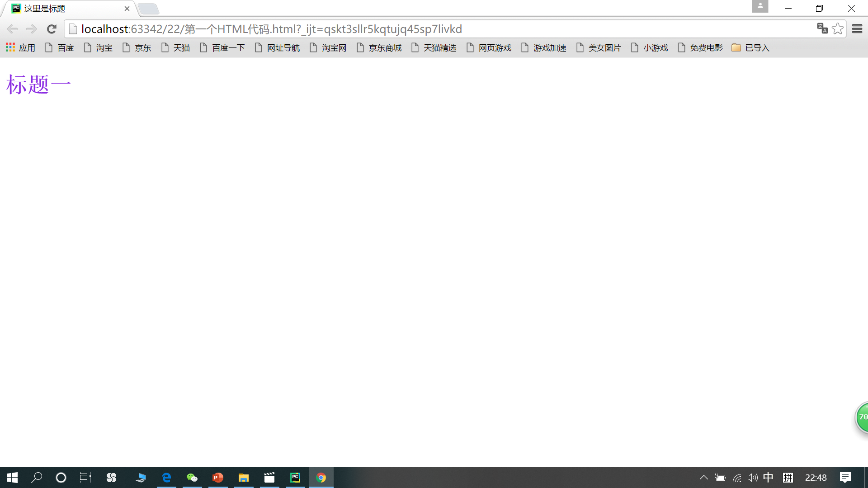Viewport: 868px width, 488px height.
Task: Click the translate page icon
Action: pos(822,29)
